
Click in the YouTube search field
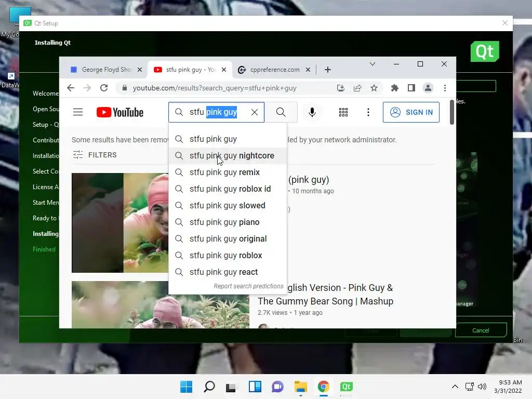pos(217,112)
